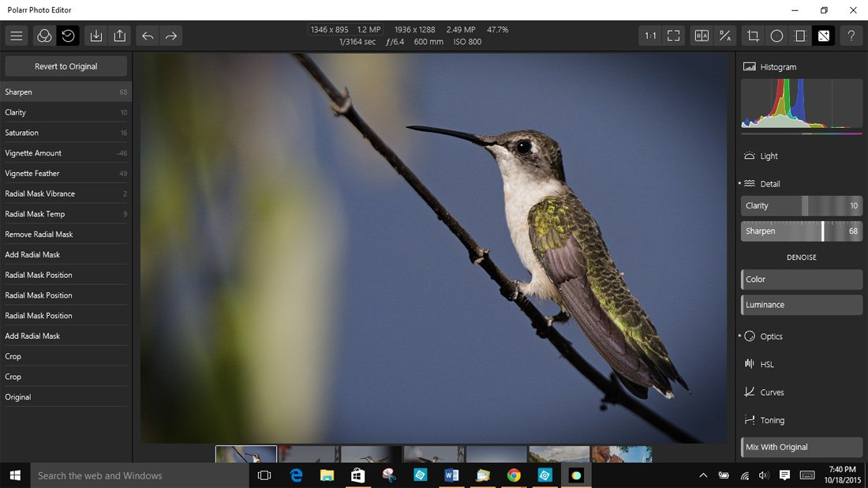
Task: View the image at 1:1 zoom
Action: point(649,36)
